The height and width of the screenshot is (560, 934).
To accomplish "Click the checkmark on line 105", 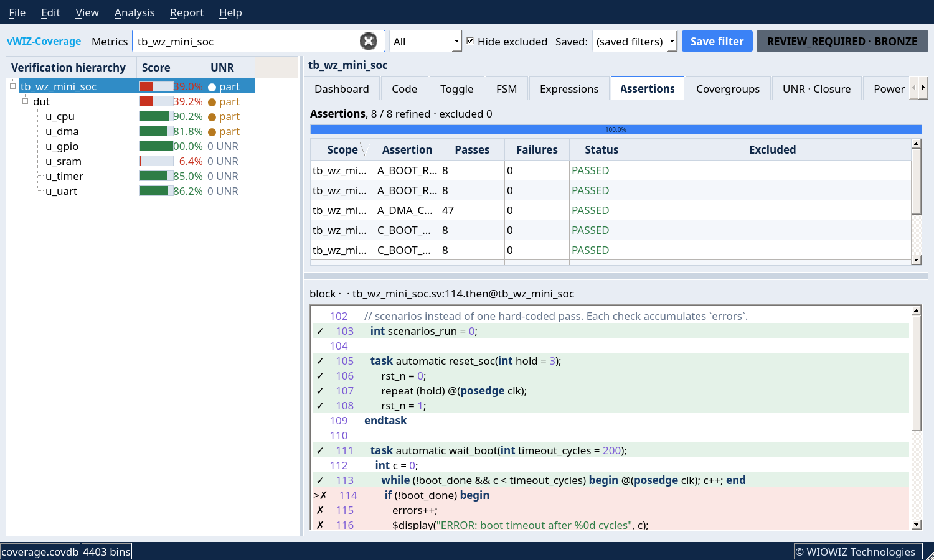I will point(320,361).
